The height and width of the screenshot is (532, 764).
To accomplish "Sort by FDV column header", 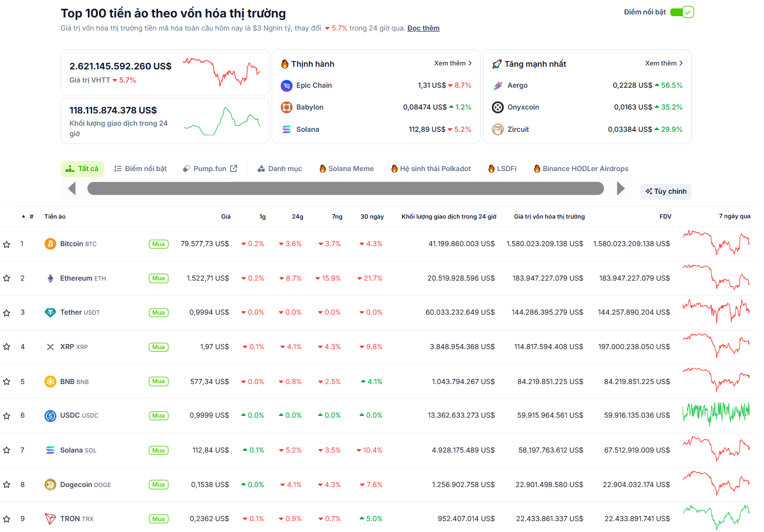I will point(665,216).
